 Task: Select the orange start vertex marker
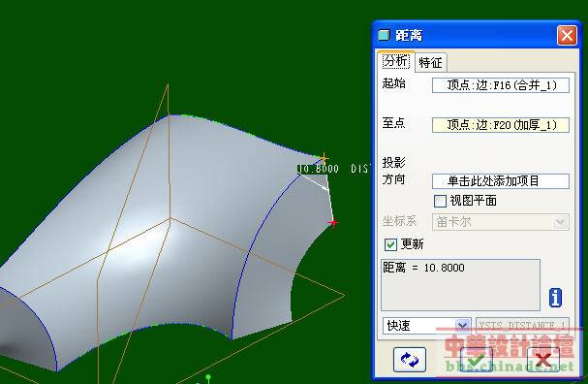[x=324, y=158]
